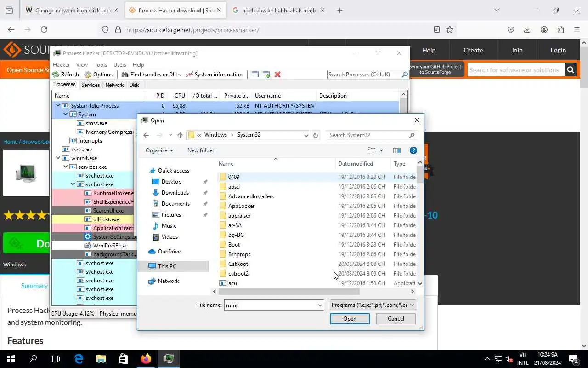Image resolution: width=588 pixels, height=368 pixels.
Task: Select CatRoot folder in list
Action: [238, 264]
